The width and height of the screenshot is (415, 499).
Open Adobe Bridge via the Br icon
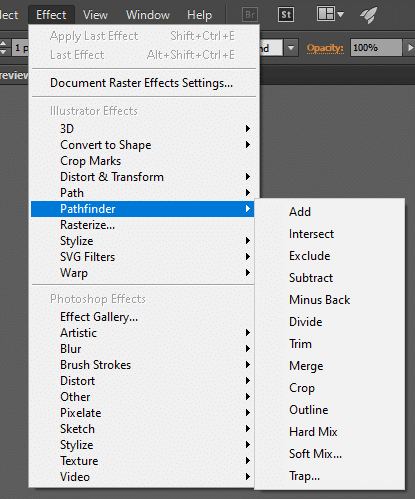(x=250, y=15)
